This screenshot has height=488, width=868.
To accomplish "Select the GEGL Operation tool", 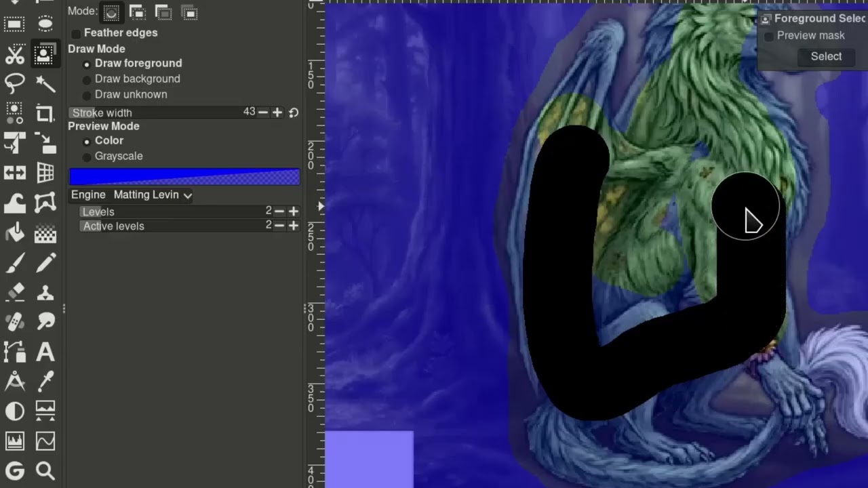I will click(14, 471).
